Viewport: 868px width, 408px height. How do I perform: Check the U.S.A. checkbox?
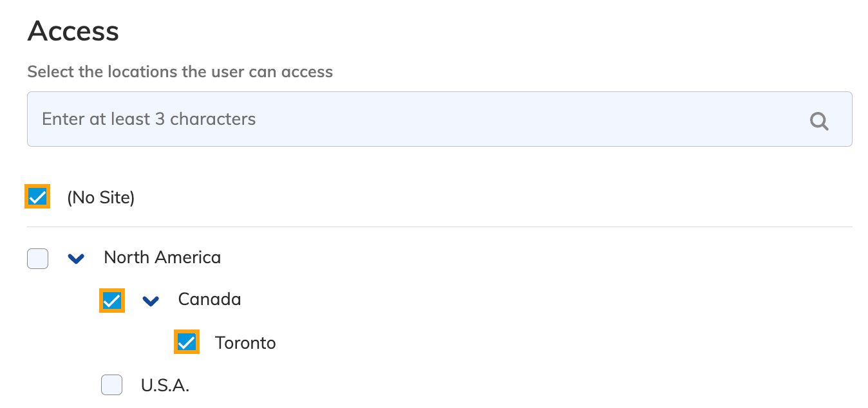(x=111, y=385)
